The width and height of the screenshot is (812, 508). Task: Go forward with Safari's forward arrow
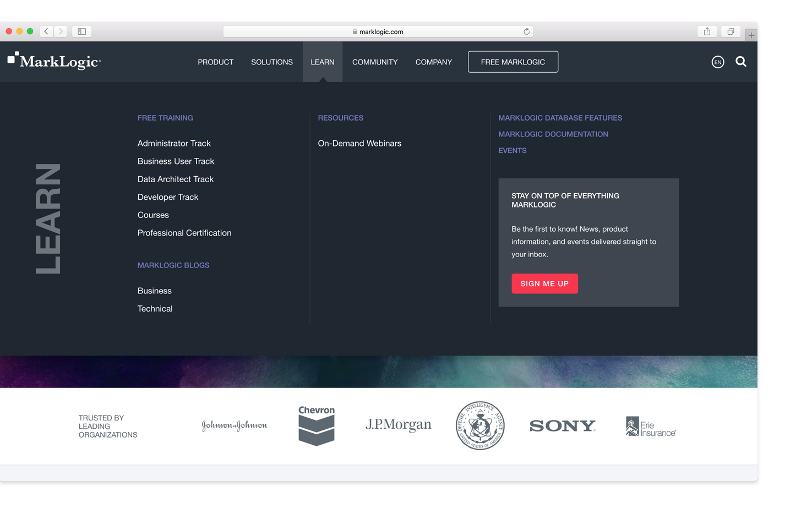pyautogui.click(x=61, y=31)
